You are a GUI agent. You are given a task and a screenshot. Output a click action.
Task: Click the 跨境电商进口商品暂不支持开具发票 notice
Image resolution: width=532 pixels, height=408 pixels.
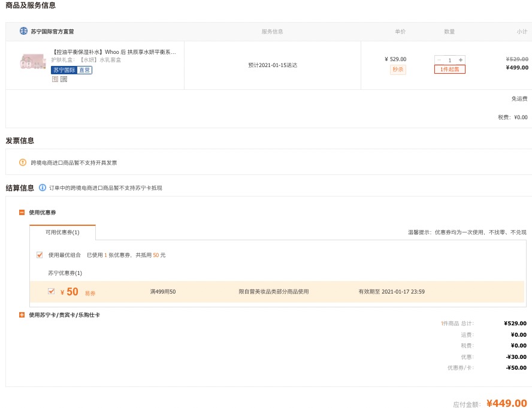click(74, 162)
